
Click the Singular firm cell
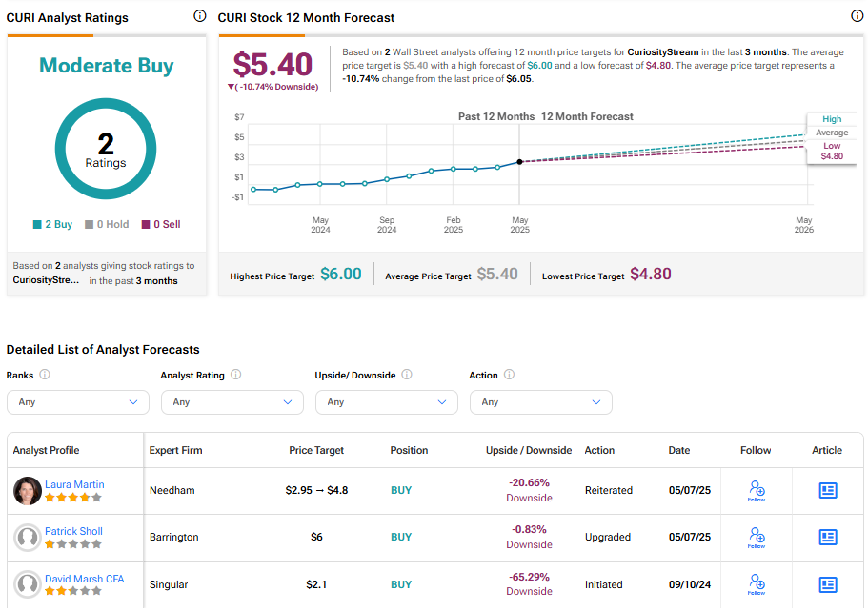pos(169,584)
